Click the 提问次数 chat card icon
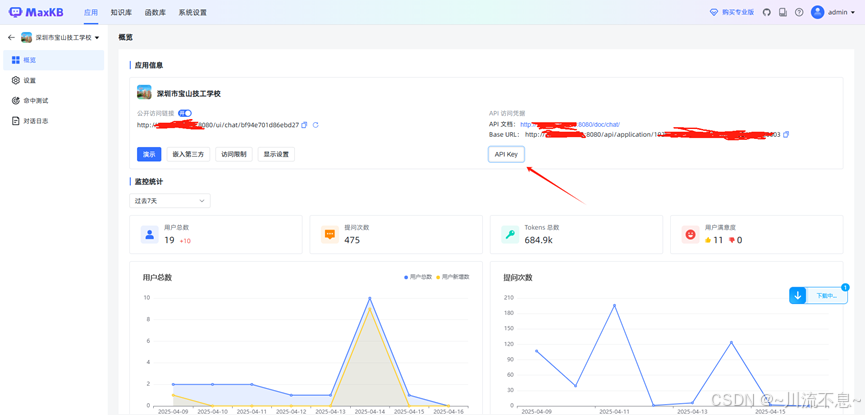865x415 pixels. point(330,235)
